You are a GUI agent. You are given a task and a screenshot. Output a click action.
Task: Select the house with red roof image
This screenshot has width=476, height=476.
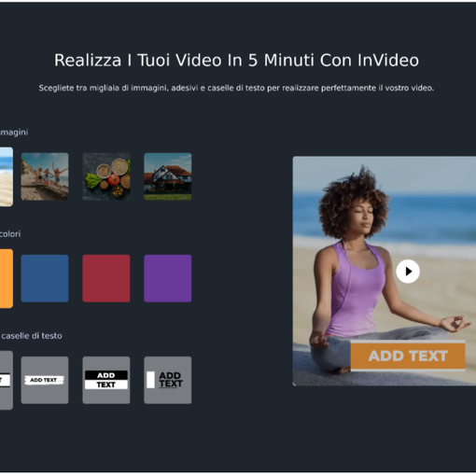point(168,176)
